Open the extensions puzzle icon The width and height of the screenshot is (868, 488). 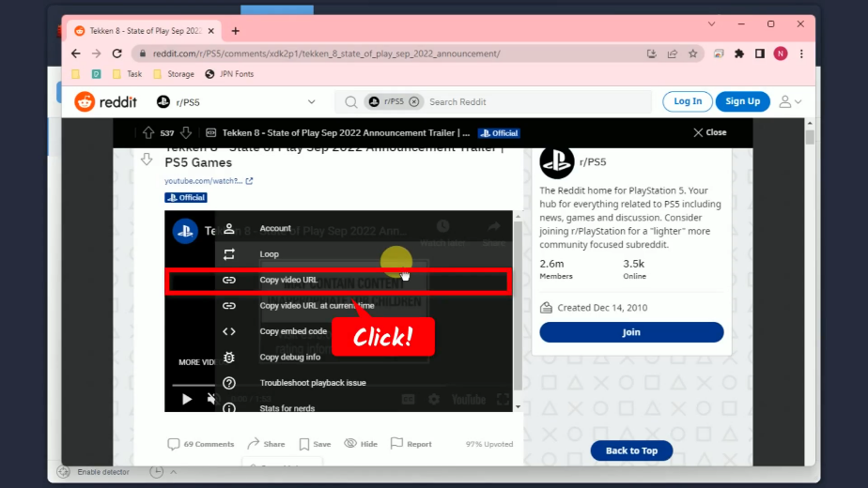click(x=739, y=53)
